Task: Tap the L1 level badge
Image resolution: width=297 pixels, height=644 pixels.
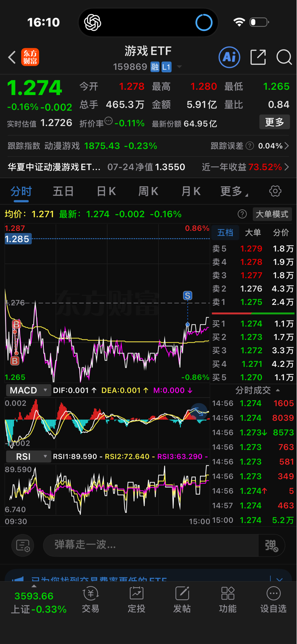Action: (x=166, y=67)
